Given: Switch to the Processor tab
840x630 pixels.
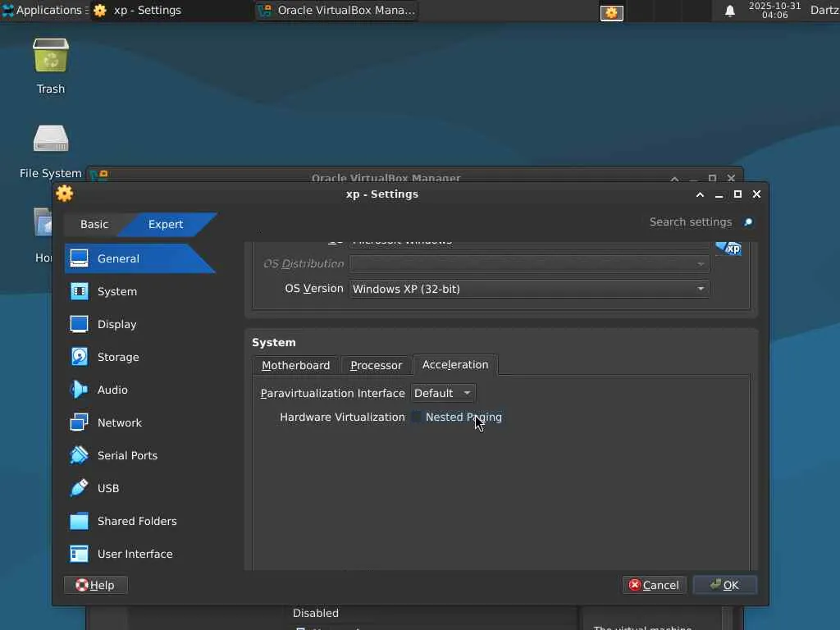Looking at the screenshot, I should click(376, 365).
